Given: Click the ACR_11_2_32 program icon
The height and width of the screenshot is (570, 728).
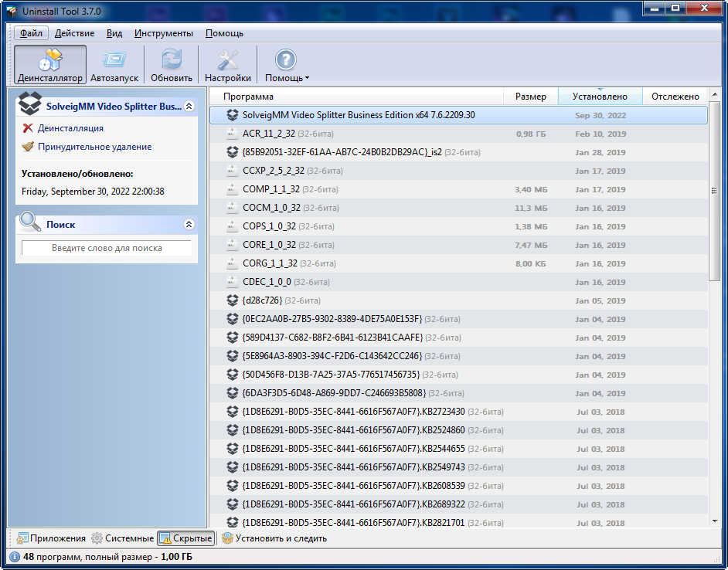Looking at the screenshot, I should tap(232, 134).
